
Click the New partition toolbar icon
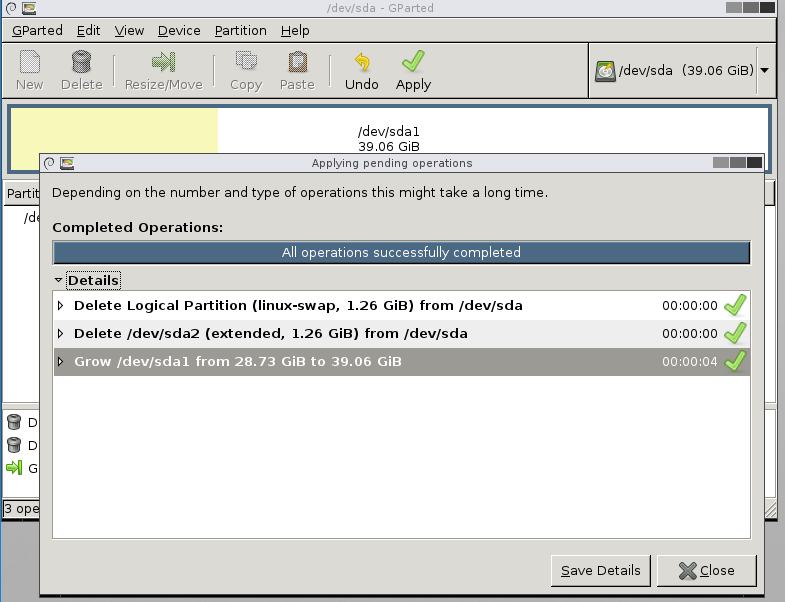pos(30,62)
